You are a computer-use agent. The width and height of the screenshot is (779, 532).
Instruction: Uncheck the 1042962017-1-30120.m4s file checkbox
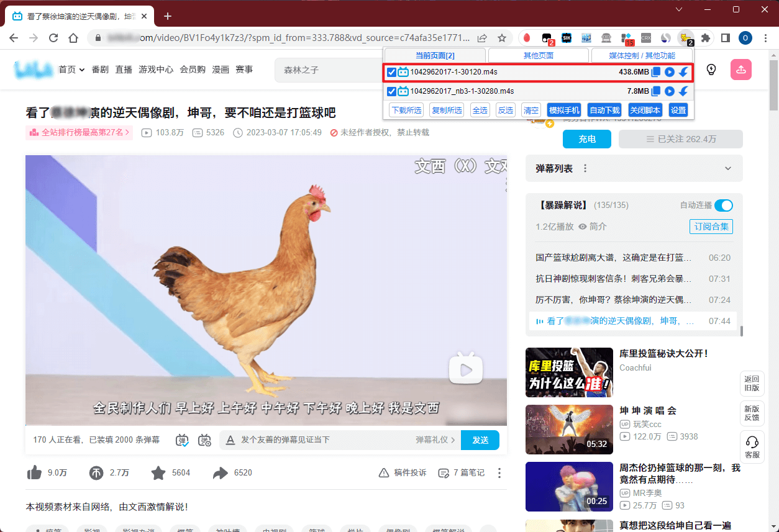[x=391, y=72]
